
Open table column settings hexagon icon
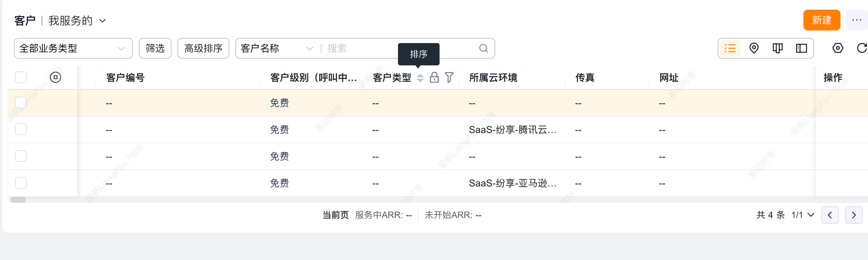tap(838, 48)
